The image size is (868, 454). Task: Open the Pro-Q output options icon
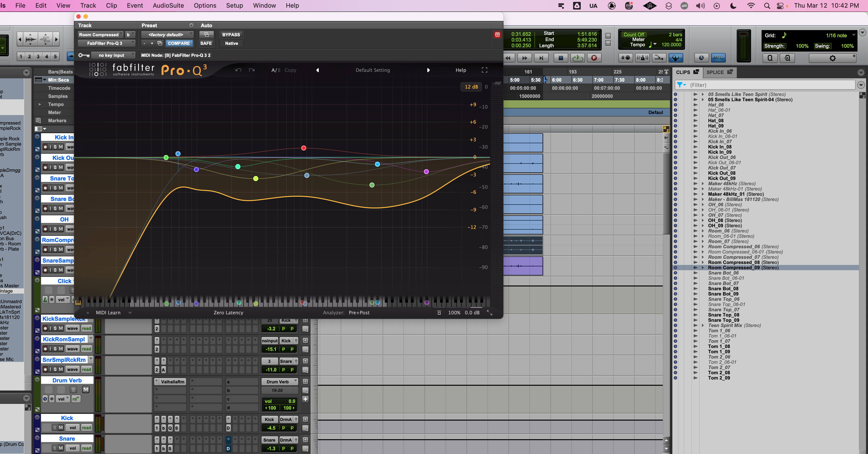tap(439, 313)
